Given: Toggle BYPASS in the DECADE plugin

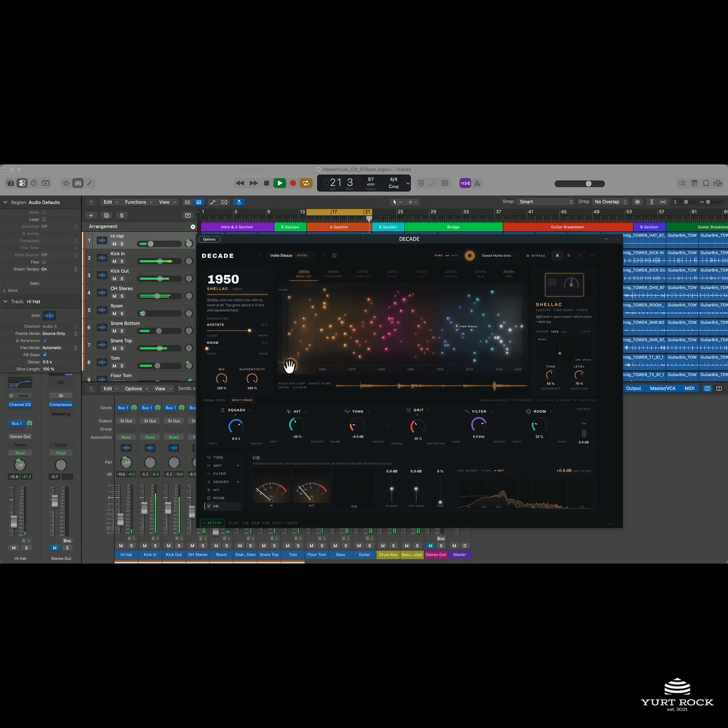Looking at the screenshot, I should pyautogui.click(x=535, y=256).
